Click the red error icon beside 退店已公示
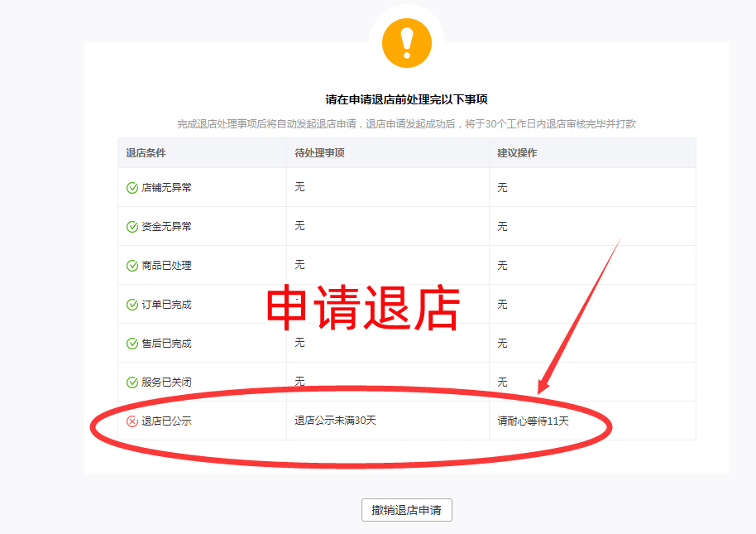This screenshot has height=534, width=756. tap(132, 421)
